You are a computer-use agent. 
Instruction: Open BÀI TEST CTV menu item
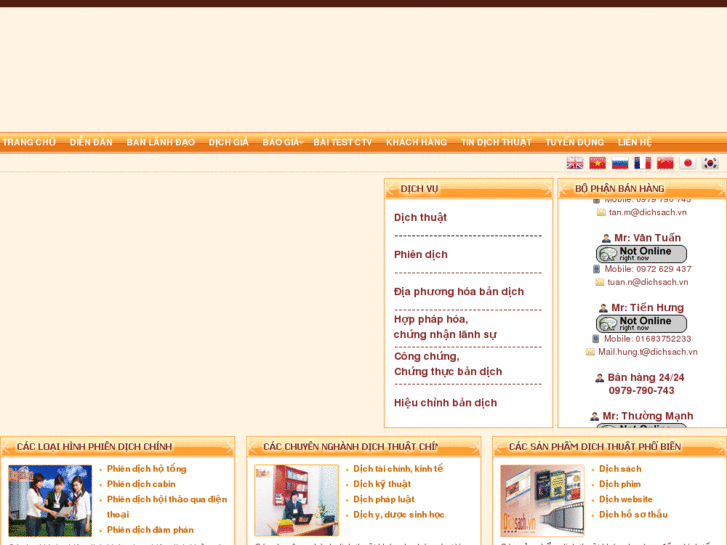[x=343, y=142]
